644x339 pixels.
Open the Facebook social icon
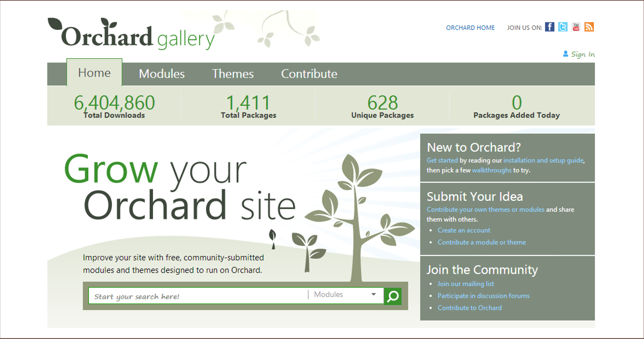tap(549, 27)
